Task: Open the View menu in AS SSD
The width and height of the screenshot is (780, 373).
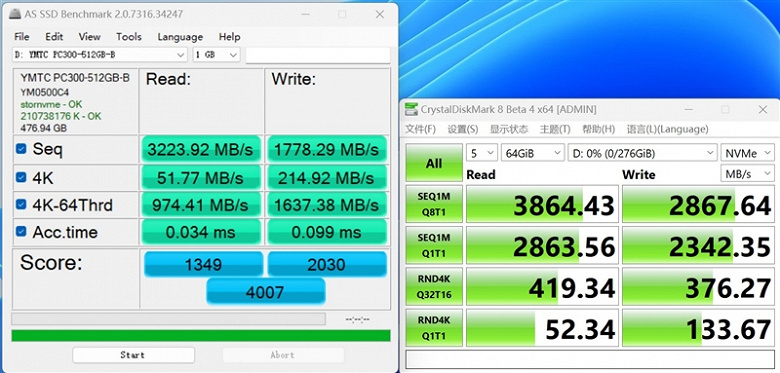Action: click(x=90, y=37)
